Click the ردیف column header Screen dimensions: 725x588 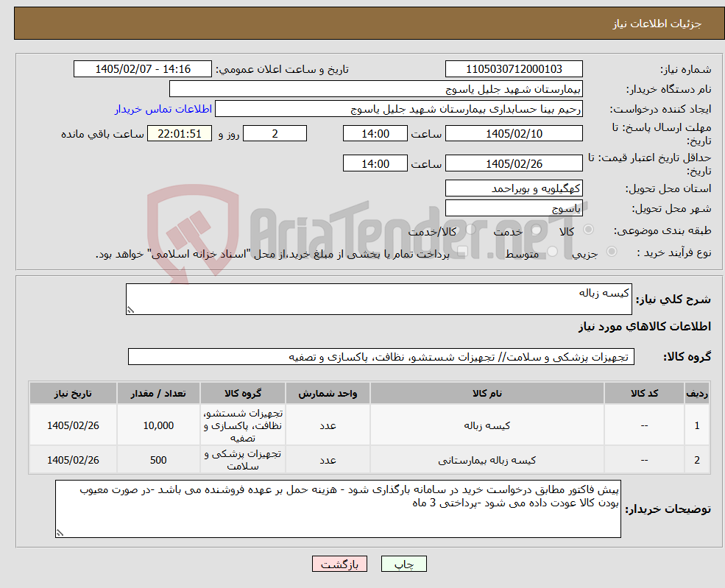pyautogui.click(x=697, y=394)
